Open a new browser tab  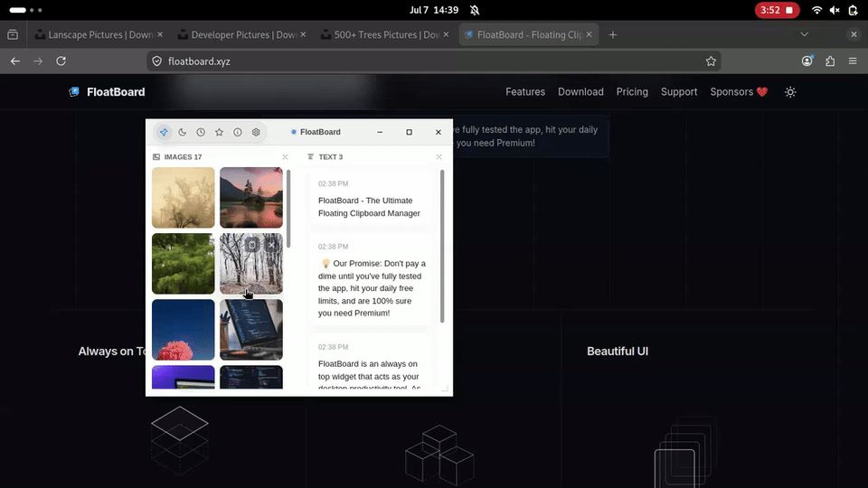pyautogui.click(x=612, y=34)
